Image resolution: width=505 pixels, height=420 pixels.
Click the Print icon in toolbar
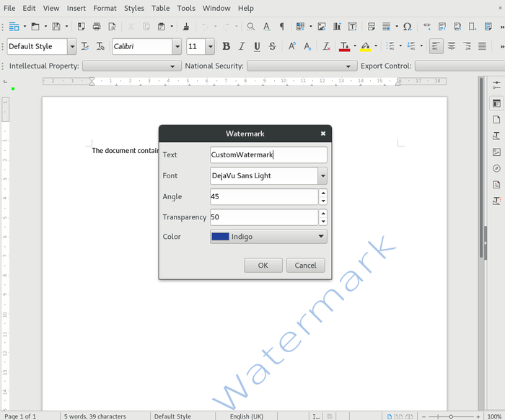pos(96,27)
